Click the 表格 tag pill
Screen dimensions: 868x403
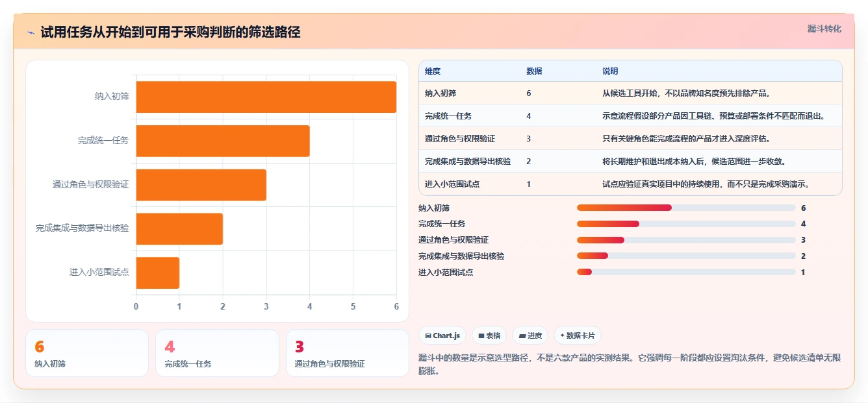[x=489, y=336]
